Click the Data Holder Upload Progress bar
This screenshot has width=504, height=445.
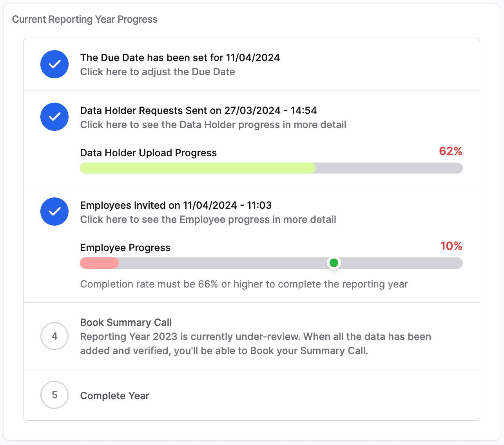coord(271,168)
